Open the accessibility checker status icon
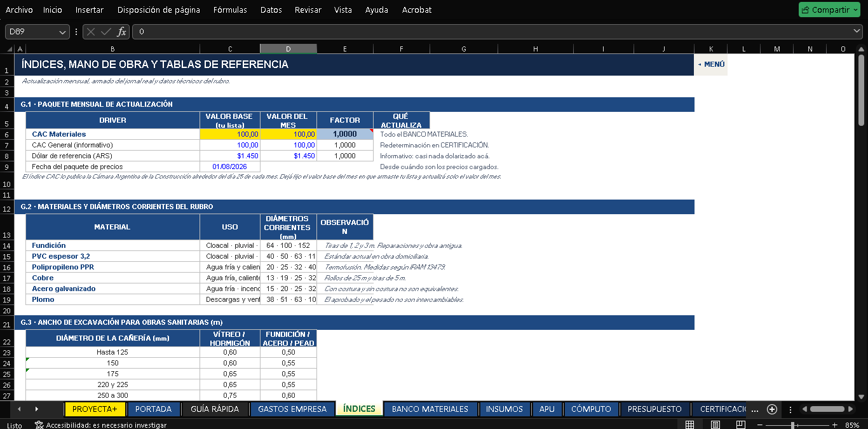The height and width of the screenshot is (429, 868). (39, 425)
